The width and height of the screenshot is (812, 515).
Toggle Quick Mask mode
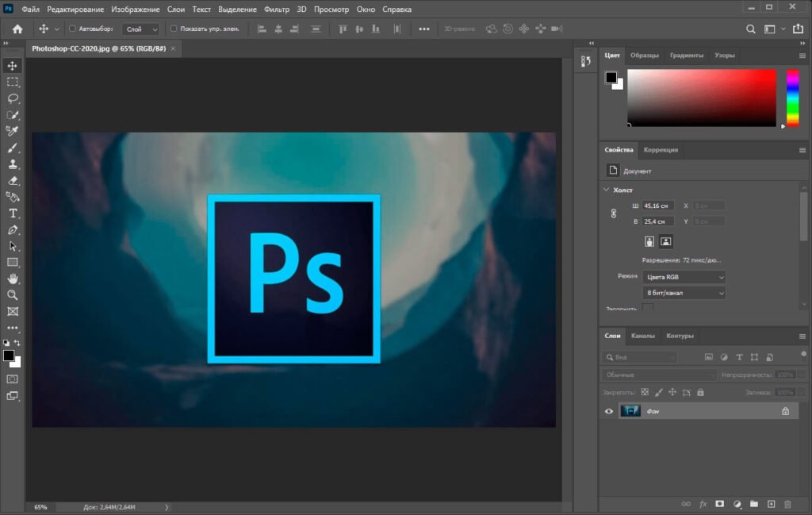point(13,379)
